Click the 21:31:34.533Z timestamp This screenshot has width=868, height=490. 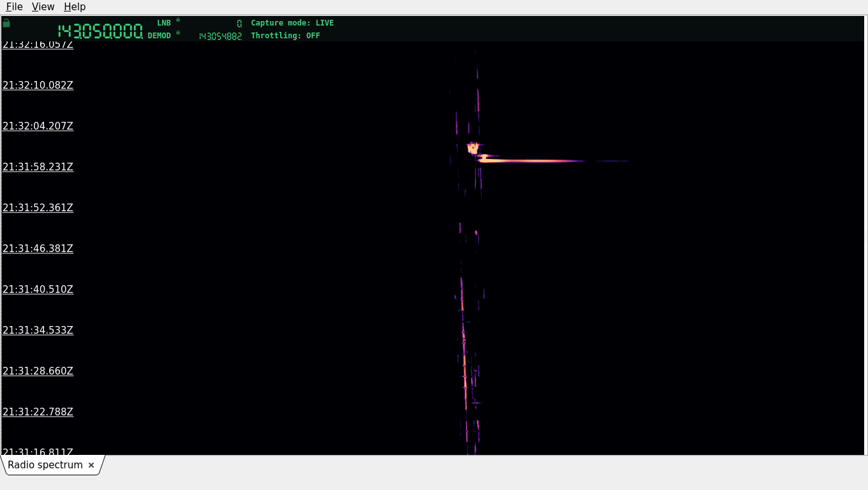click(x=38, y=330)
